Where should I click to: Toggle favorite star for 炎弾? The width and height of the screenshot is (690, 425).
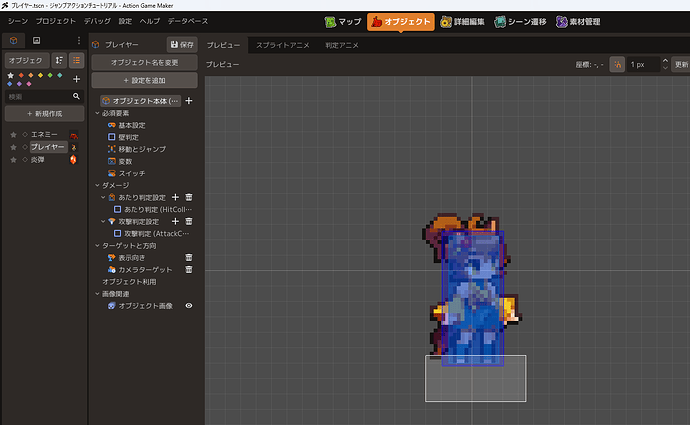[x=13, y=160]
